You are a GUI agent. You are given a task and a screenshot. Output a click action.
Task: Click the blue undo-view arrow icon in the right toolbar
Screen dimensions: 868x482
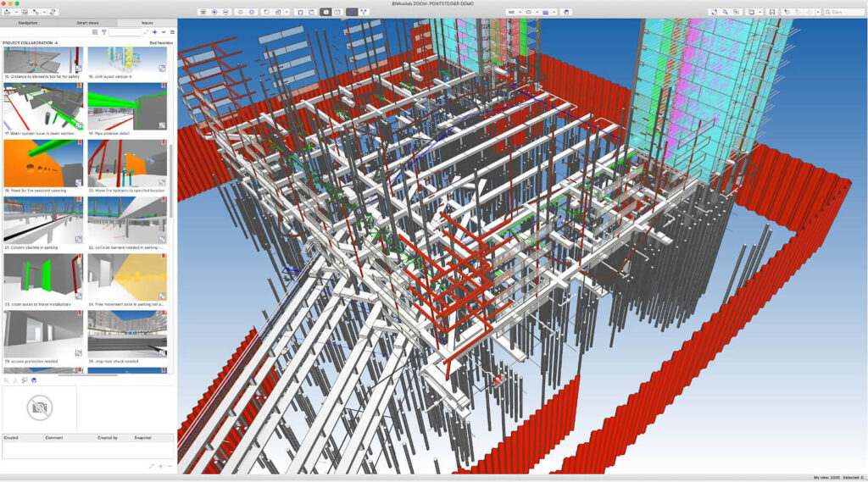click(787, 12)
